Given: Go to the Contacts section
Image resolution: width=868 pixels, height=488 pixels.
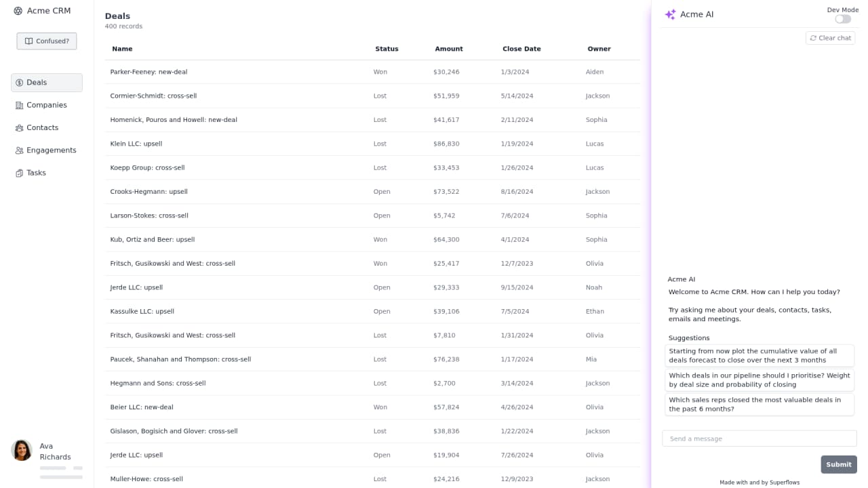Looking at the screenshot, I should click(x=47, y=127).
